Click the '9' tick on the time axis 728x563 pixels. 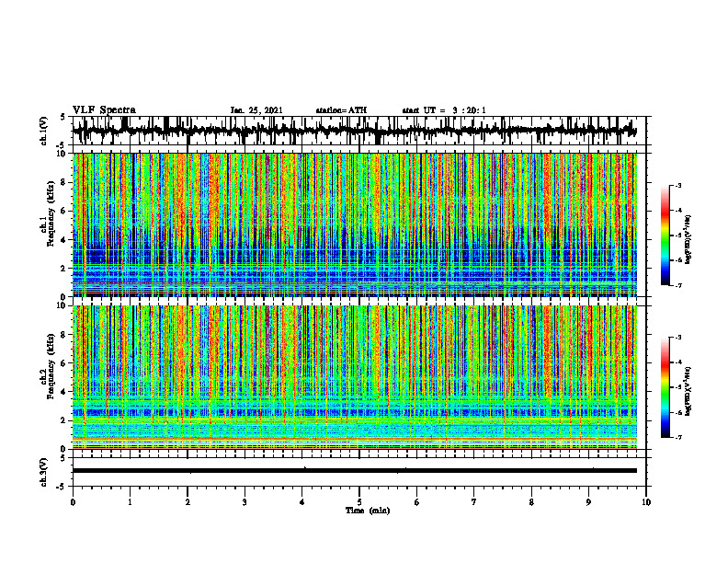[x=588, y=502]
